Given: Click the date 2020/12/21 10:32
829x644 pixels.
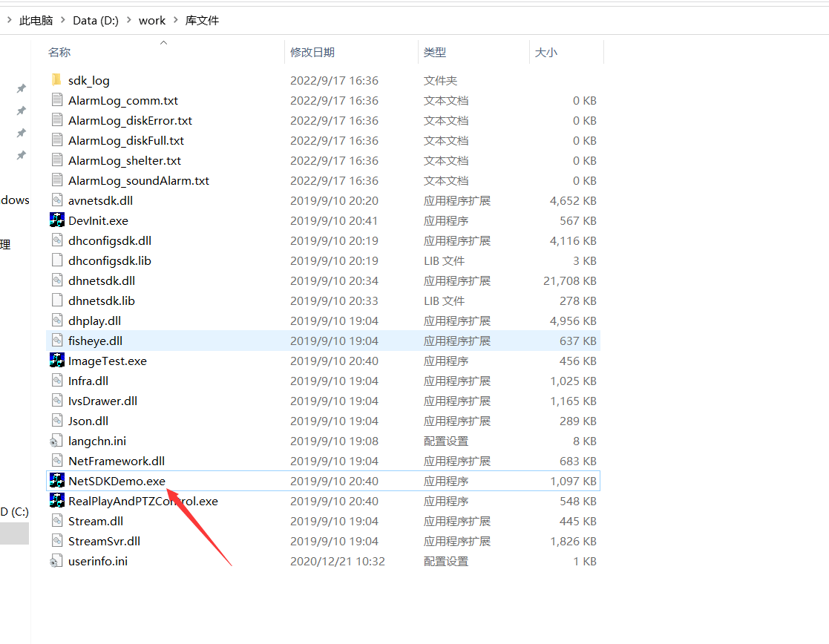Looking at the screenshot, I should (337, 561).
